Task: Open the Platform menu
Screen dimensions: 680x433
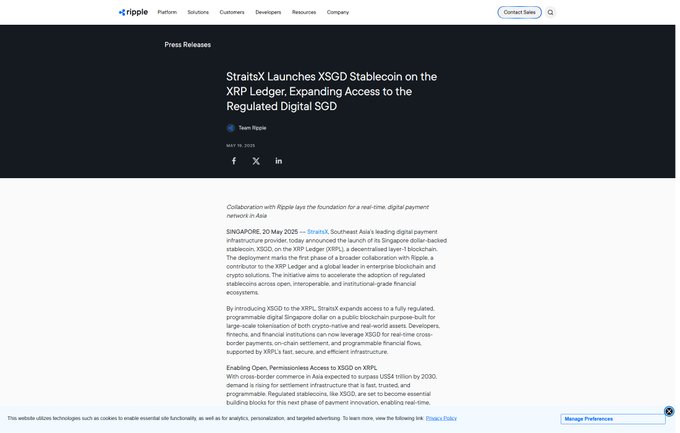Action: coord(167,12)
